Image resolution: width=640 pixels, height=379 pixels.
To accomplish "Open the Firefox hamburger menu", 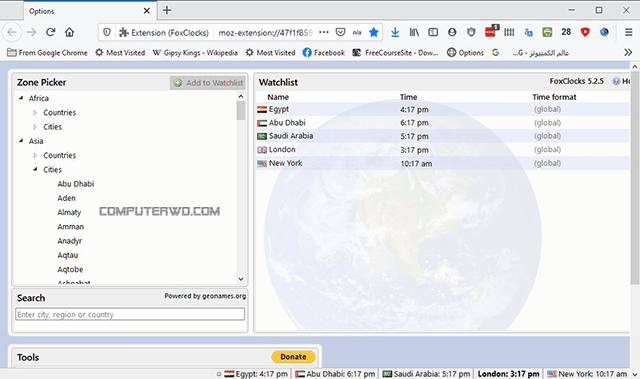I will (629, 32).
